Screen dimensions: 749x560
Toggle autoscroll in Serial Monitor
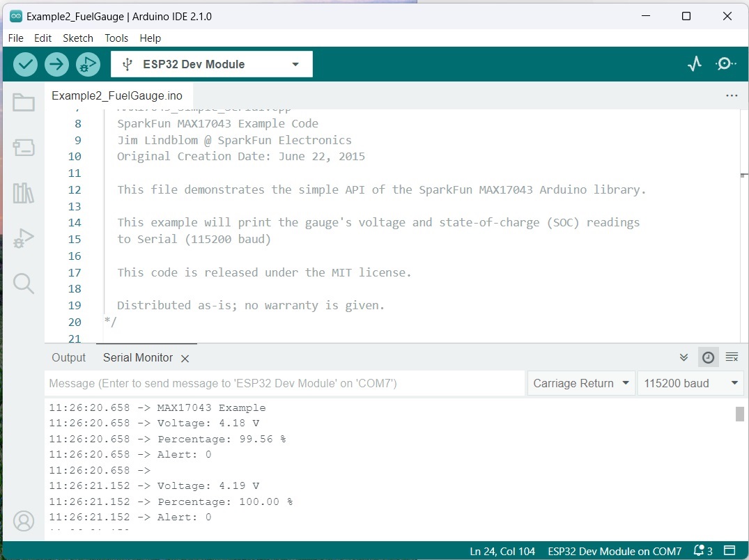(x=684, y=357)
